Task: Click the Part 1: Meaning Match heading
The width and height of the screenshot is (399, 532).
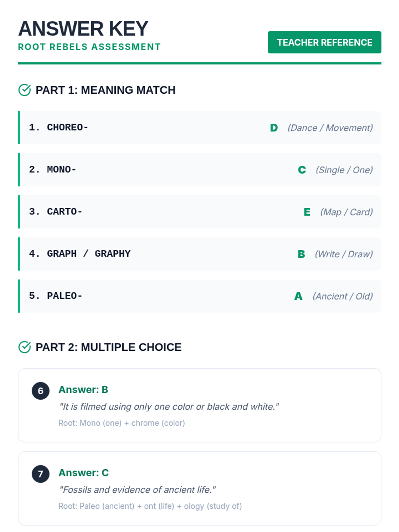Action: pos(105,90)
